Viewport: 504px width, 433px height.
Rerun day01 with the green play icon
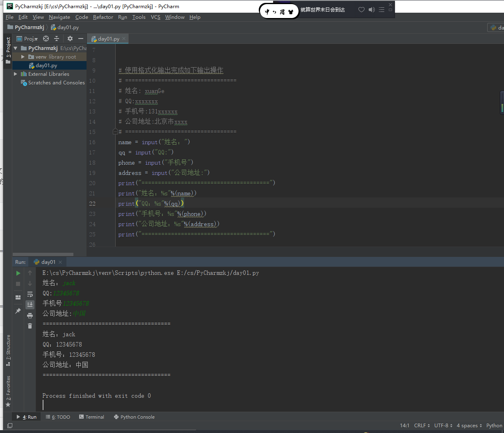coord(18,273)
